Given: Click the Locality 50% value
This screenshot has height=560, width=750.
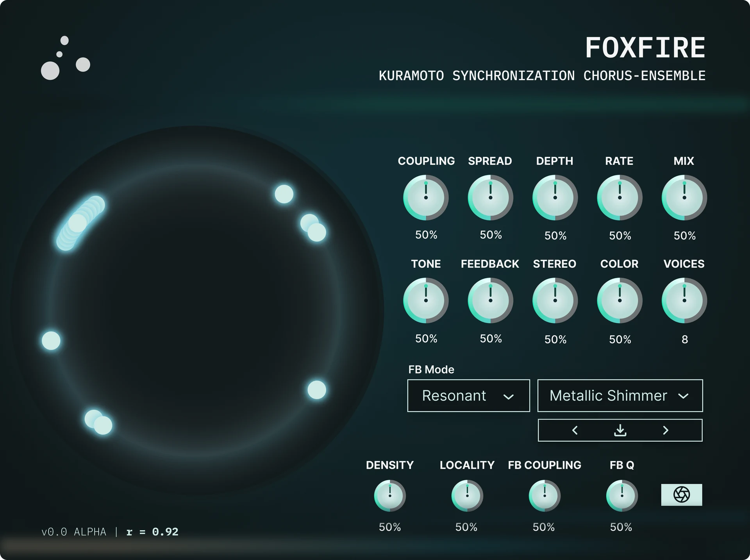Looking at the screenshot, I should coord(466,527).
